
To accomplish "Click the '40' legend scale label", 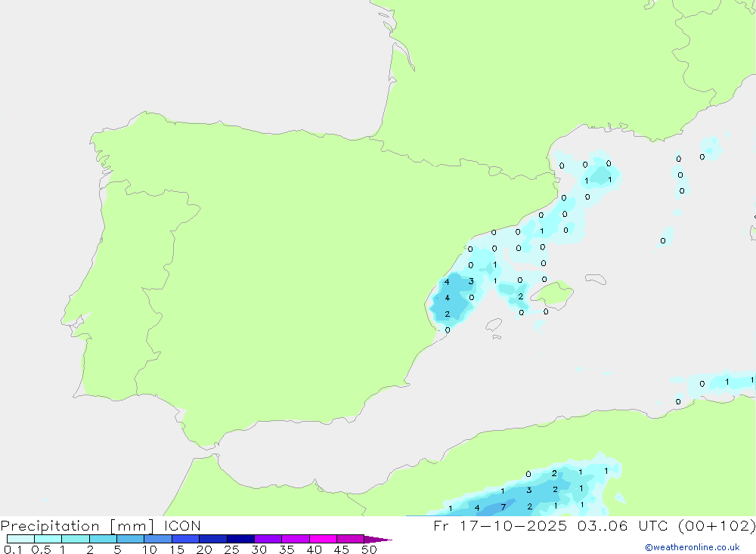I will pos(314,549).
